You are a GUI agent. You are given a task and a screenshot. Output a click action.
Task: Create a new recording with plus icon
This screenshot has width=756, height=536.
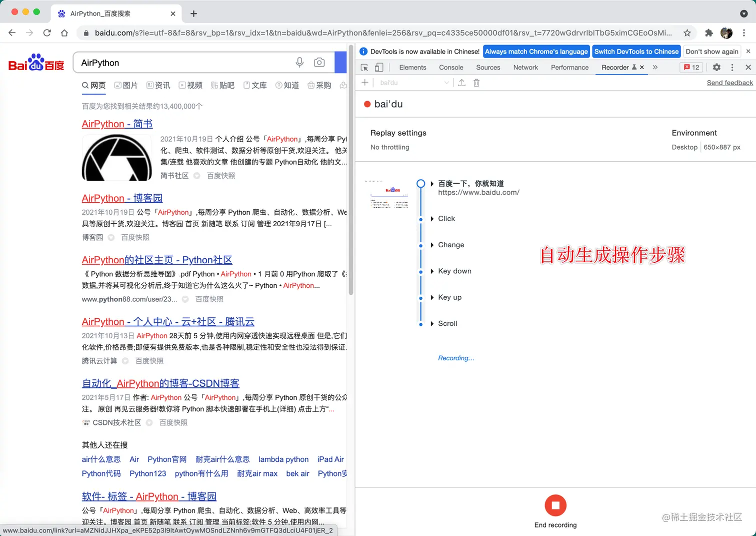point(365,83)
